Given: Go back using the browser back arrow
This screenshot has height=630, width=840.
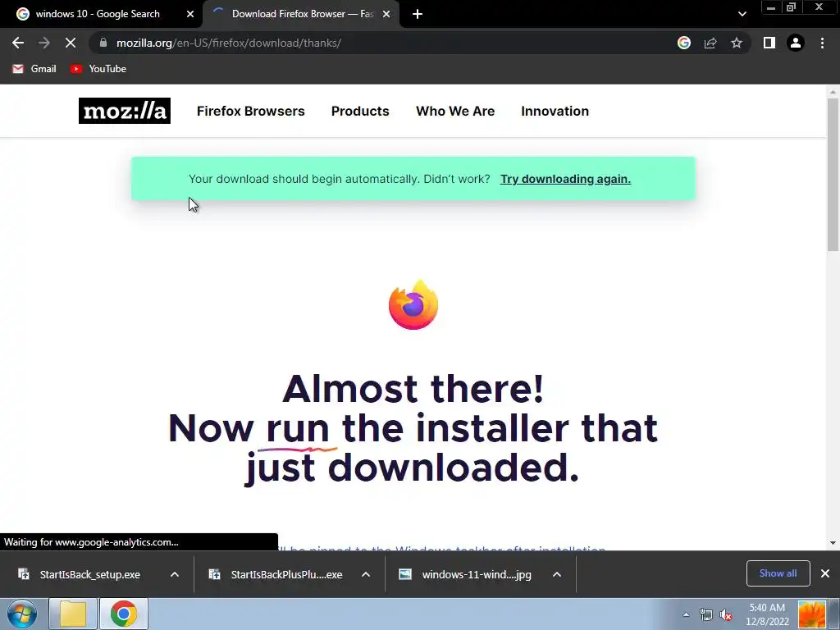Looking at the screenshot, I should click(18, 43).
